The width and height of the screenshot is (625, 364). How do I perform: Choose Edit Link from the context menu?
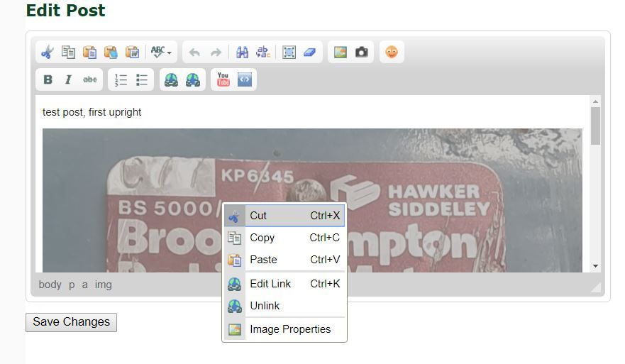click(284, 284)
